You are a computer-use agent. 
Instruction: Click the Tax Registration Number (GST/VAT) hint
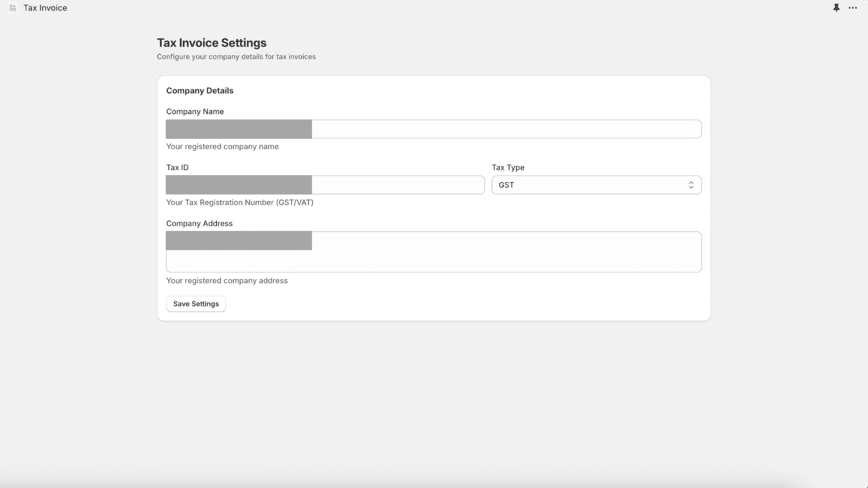coord(240,202)
